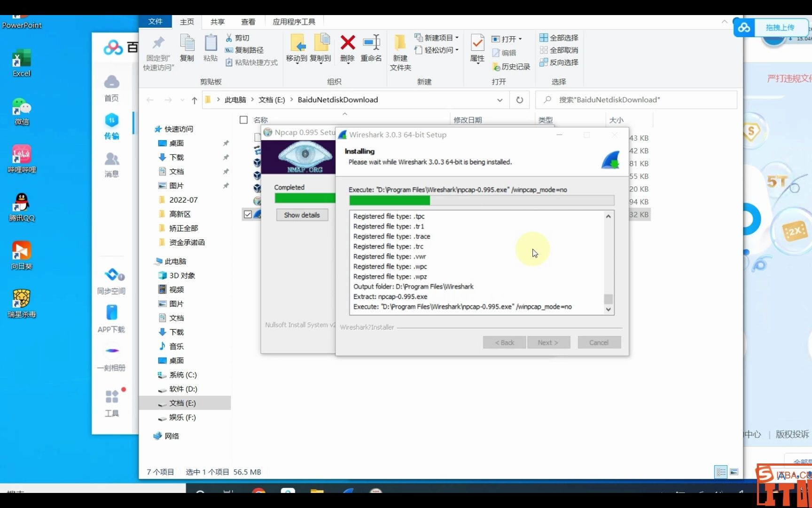Open Baidu Netdisk Messages (消息) sidebar icon
This screenshot has height=508, width=812.
112,165
